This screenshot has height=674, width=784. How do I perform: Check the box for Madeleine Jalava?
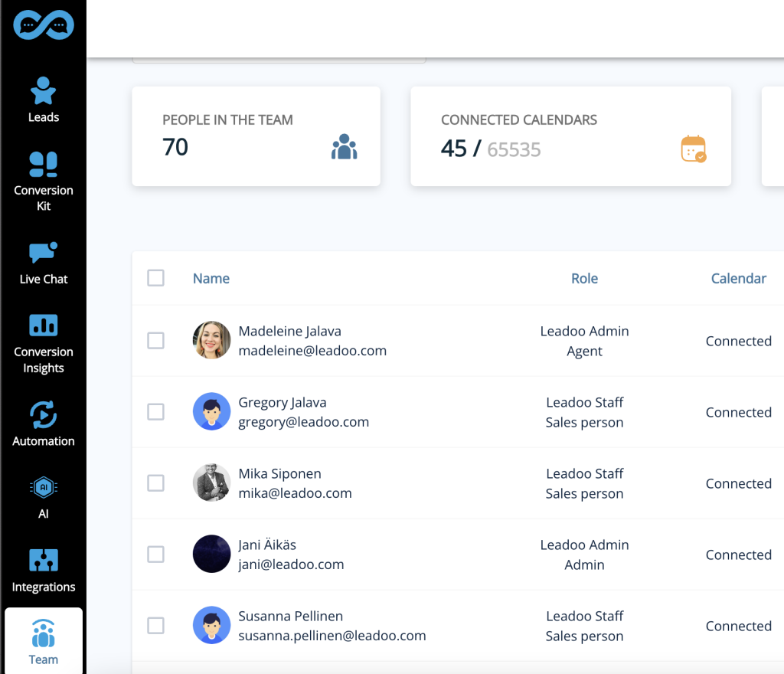tap(155, 341)
